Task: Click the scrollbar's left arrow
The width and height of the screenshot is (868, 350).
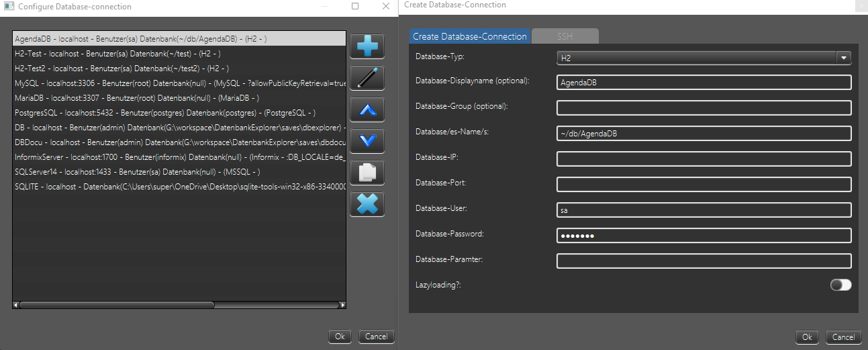Action: 16,305
